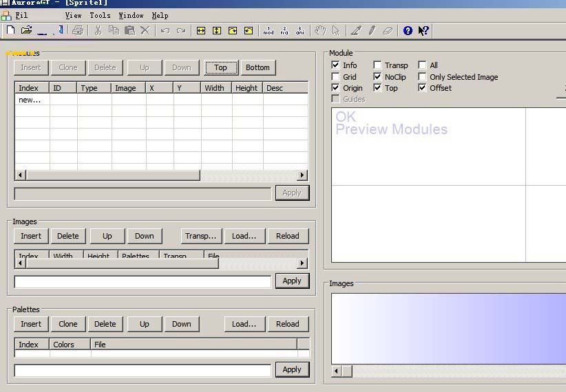Rotate counter-clockwise with yellow icon
This screenshot has width=566, height=392.
pyautogui.click(x=249, y=31)
